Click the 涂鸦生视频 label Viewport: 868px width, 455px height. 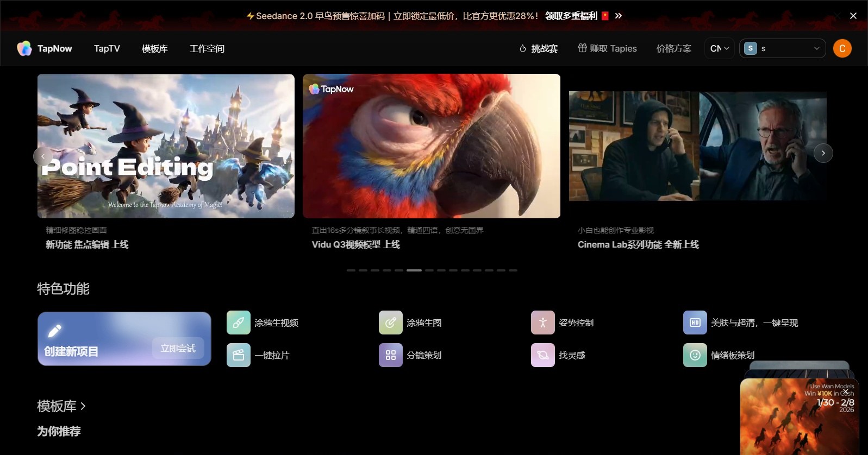click(x=277, y=323)
